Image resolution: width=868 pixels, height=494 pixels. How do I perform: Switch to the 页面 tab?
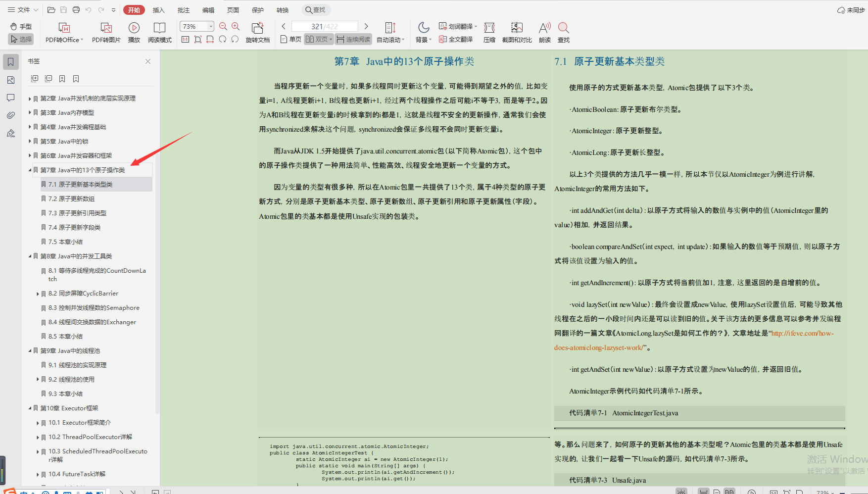click(233, 10)
